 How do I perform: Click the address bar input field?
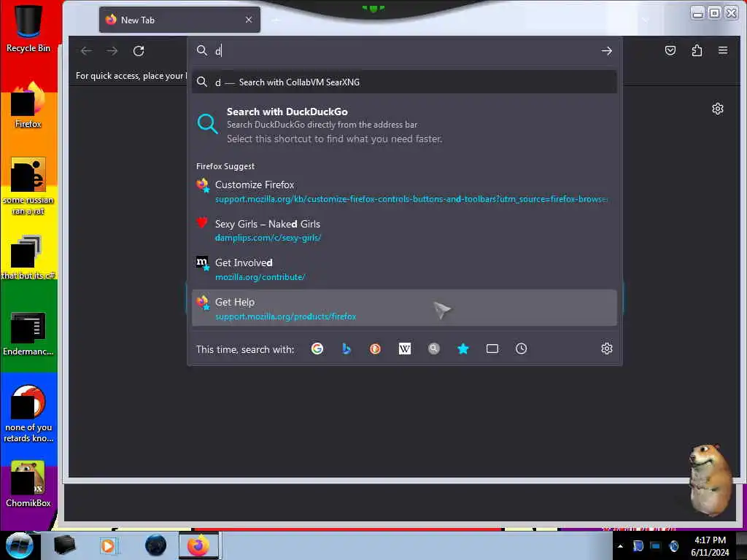coord(405,50)
